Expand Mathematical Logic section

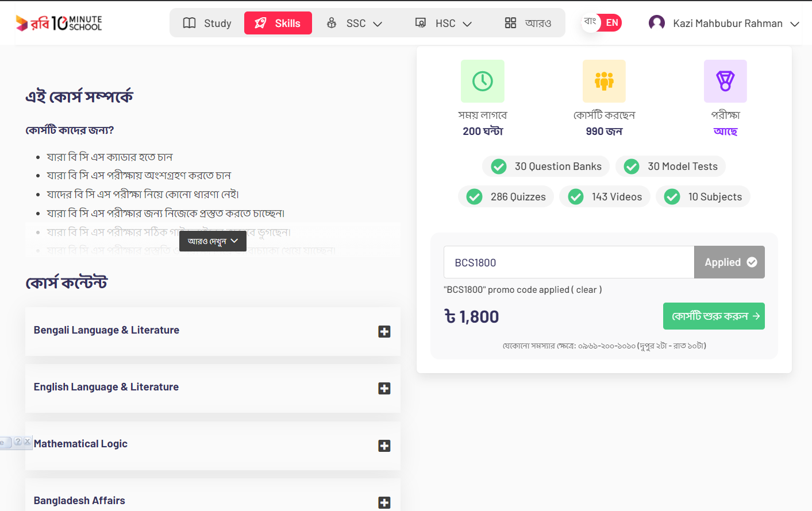click(x=384, y=446)
